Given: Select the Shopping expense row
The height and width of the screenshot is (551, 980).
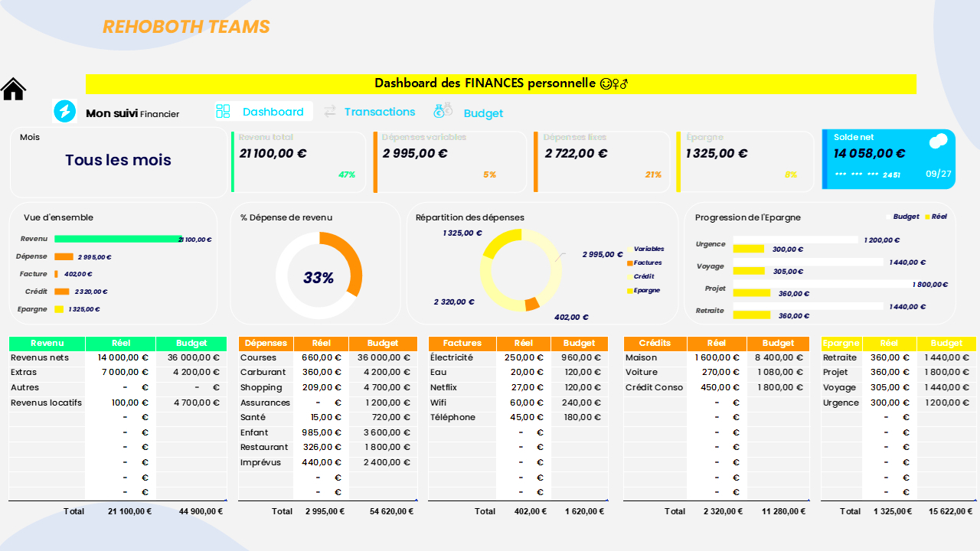Looking at the screenshot, I should (x=328, y=387).
